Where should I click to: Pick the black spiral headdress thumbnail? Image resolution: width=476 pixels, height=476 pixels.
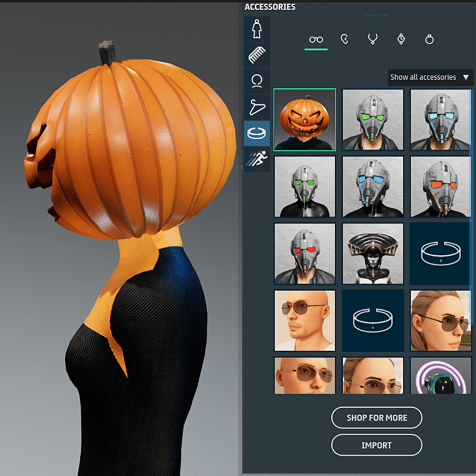(373, 254)
